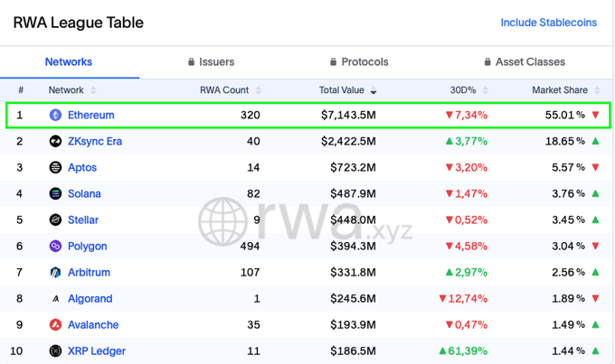Click the Stellar network logo icon
The width and height of the screenshot is (615, 364).
[55, 220]
